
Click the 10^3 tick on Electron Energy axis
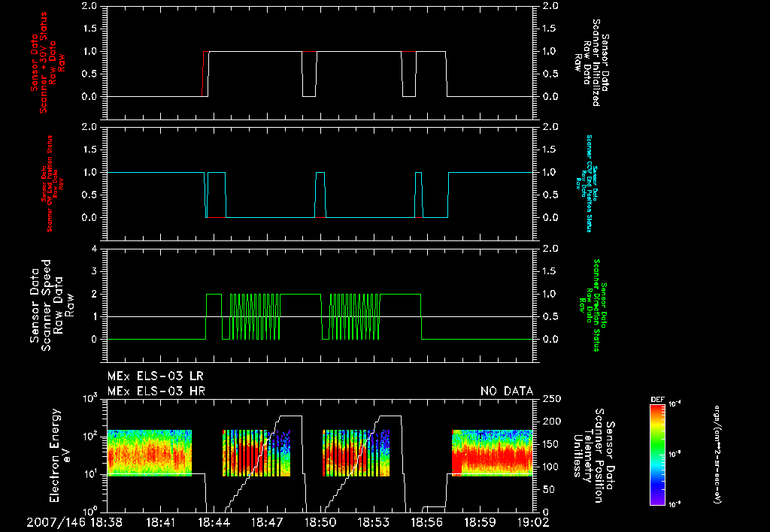pyautogui.click(x=90, y=398)
